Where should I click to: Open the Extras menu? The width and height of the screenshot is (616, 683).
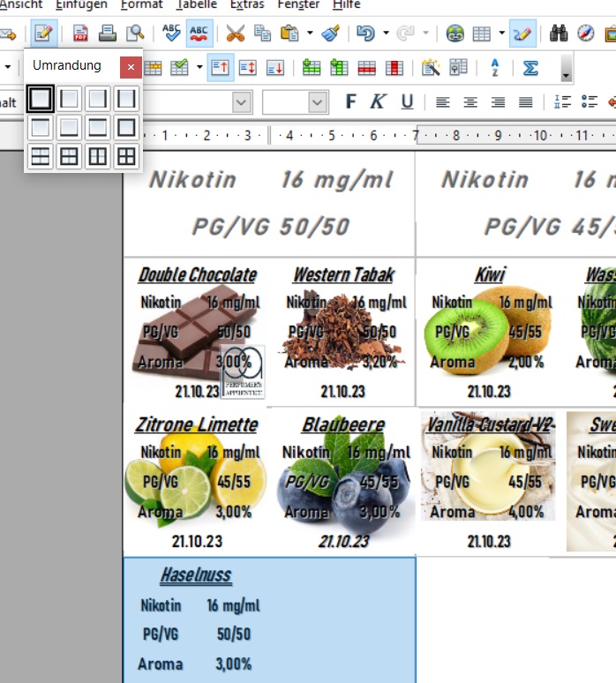(246, 4)
